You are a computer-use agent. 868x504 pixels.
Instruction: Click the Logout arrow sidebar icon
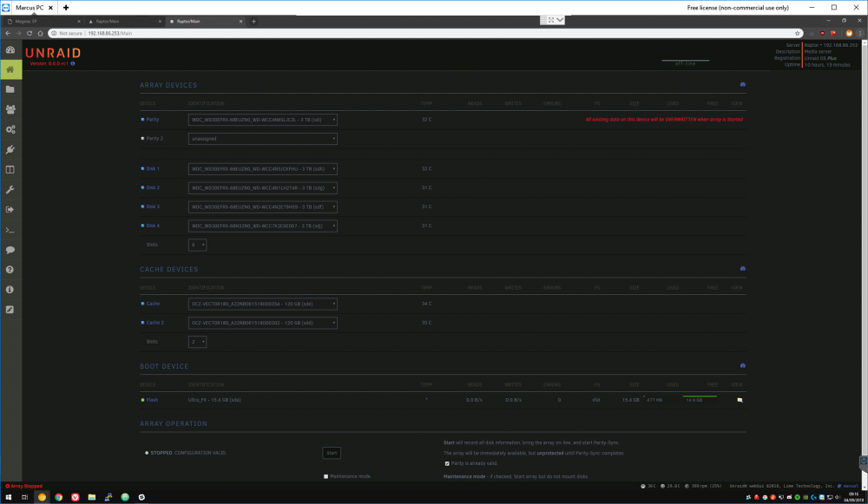[x=10, y=210]
